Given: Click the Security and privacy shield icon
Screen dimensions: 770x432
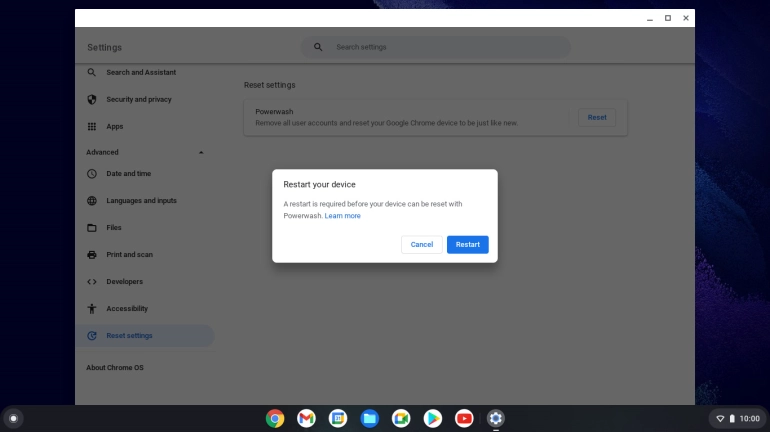Looking at the screenshot, I should (x=92, y=100).
